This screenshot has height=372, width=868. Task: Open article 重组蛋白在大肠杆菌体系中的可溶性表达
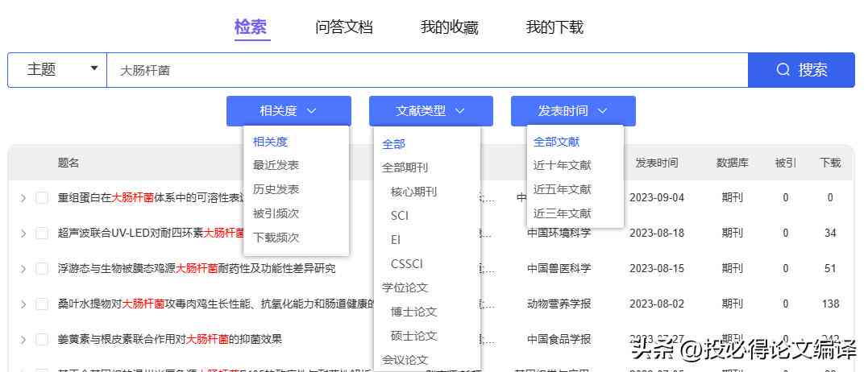[150, 198]
